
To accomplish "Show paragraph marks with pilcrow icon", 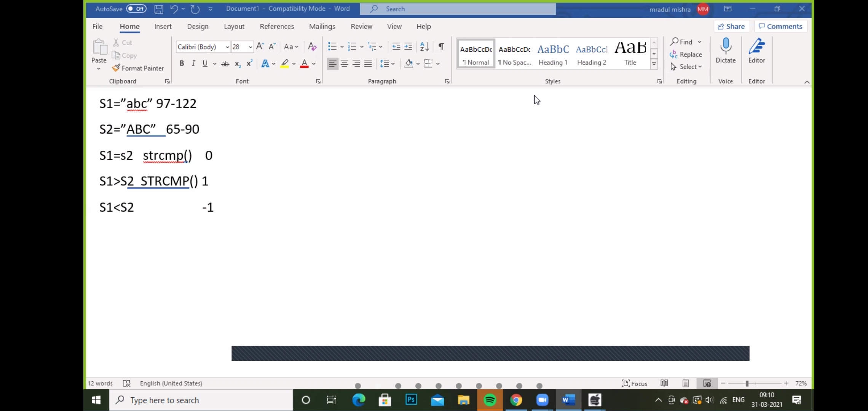I will [441, 46].
